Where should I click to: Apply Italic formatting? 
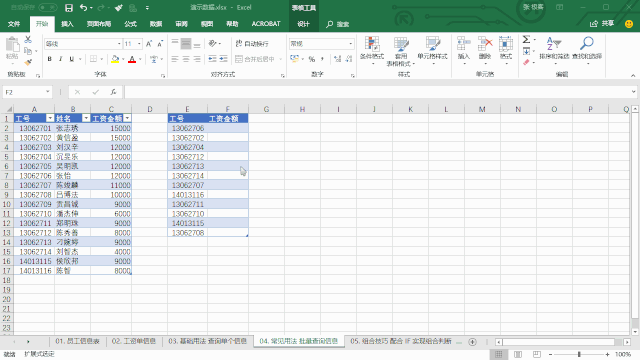[60, 59]
